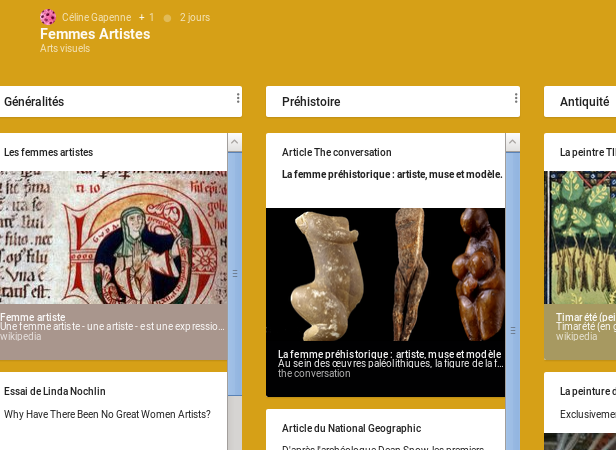Image resolution: width=616 pixels, height=450 pixels.
Task: Open the 'Femme artiste' Wikipedia link preview
Action: pos(114,331)
